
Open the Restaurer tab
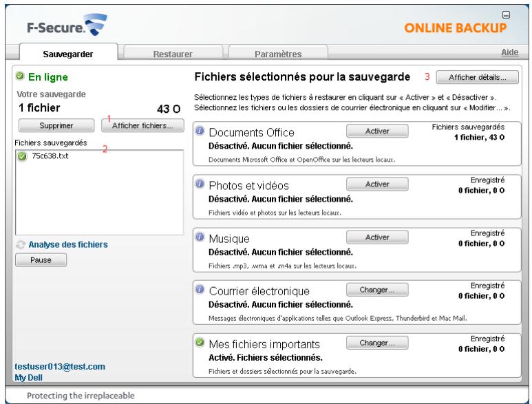(173, 54)
